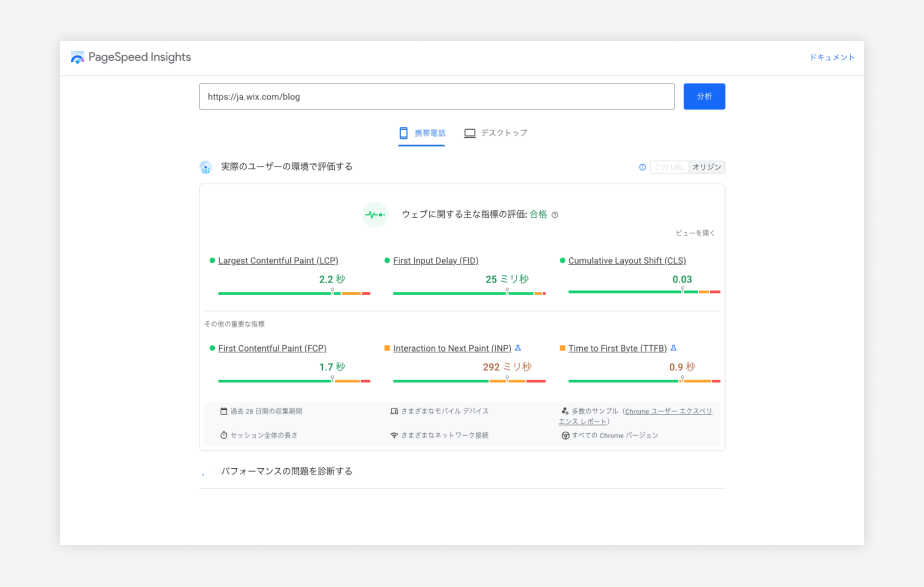This screenshot has width=924, height=587.
Task: Click the セッション全体の長さ text
Action: (263, 436)
